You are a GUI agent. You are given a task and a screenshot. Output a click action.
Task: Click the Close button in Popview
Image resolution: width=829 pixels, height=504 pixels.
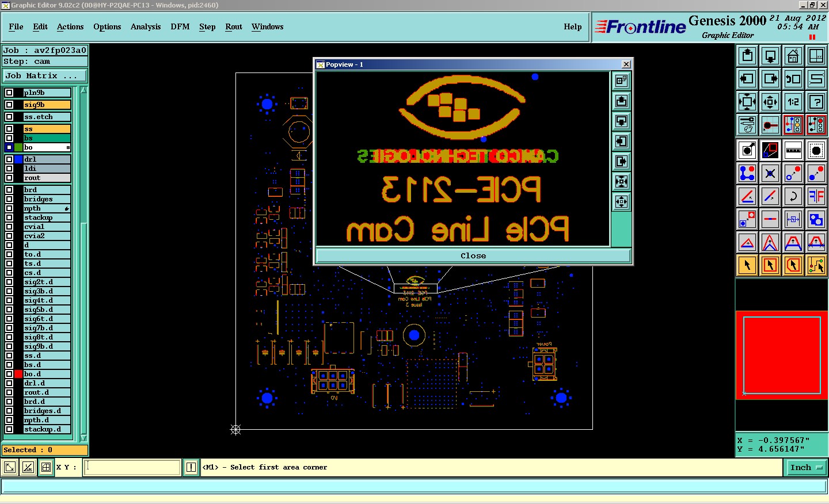pyautogui.click(x=473, y=255)
